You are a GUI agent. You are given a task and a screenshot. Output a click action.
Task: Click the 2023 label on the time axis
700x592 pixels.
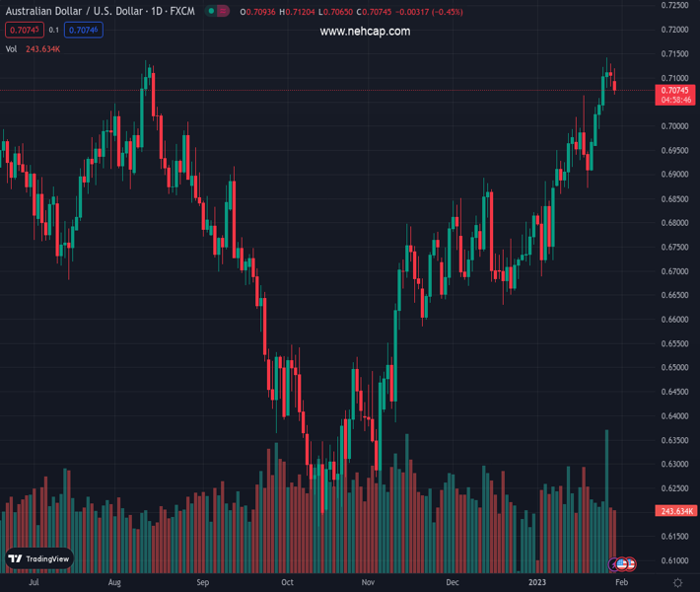point(537,582)
